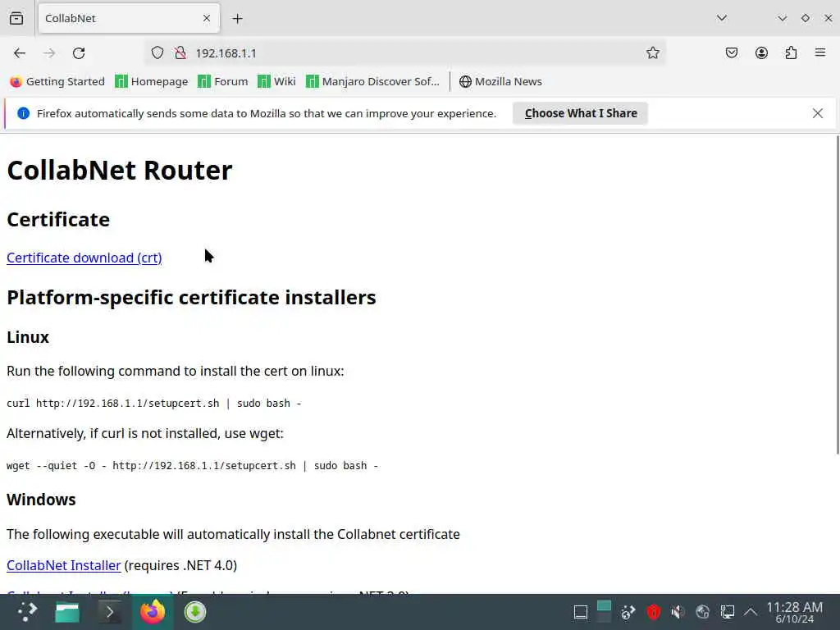Screen dimensions: 840x630
Task: Click the Windows section heading
Action: coord(41,500)
